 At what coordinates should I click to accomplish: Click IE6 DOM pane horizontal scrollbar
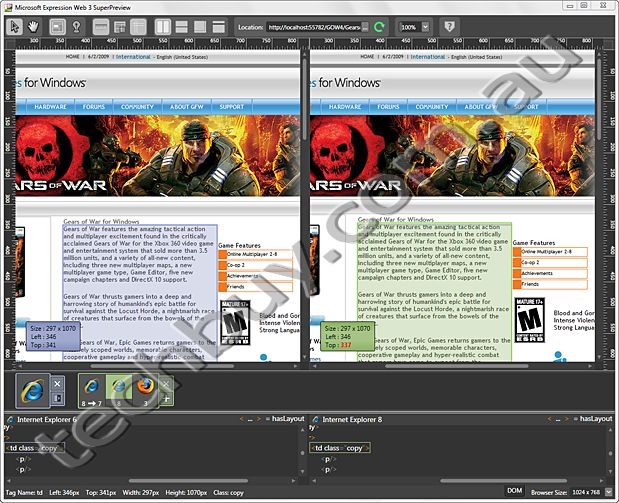[x=188, y=481]
